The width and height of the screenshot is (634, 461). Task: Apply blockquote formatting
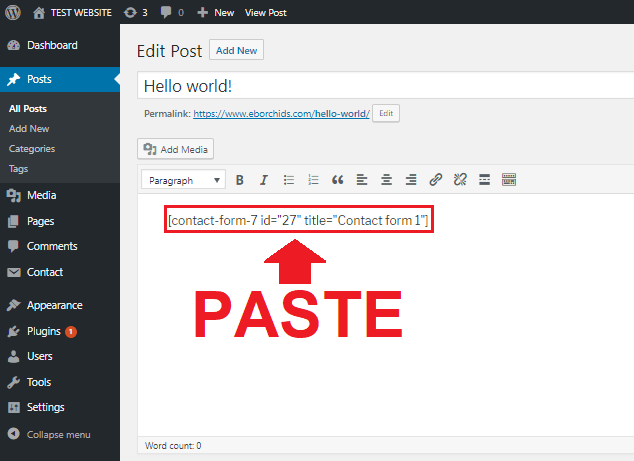coord(338,180)
